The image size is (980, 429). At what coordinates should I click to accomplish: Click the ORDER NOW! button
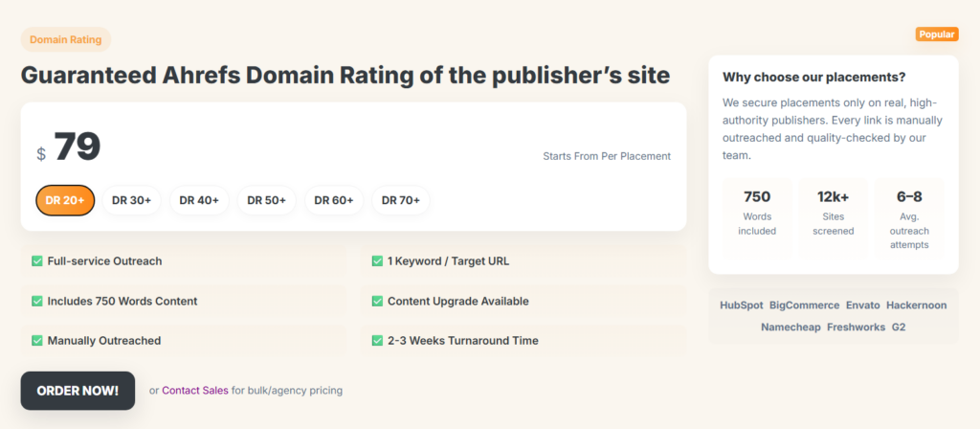[78, 391]
